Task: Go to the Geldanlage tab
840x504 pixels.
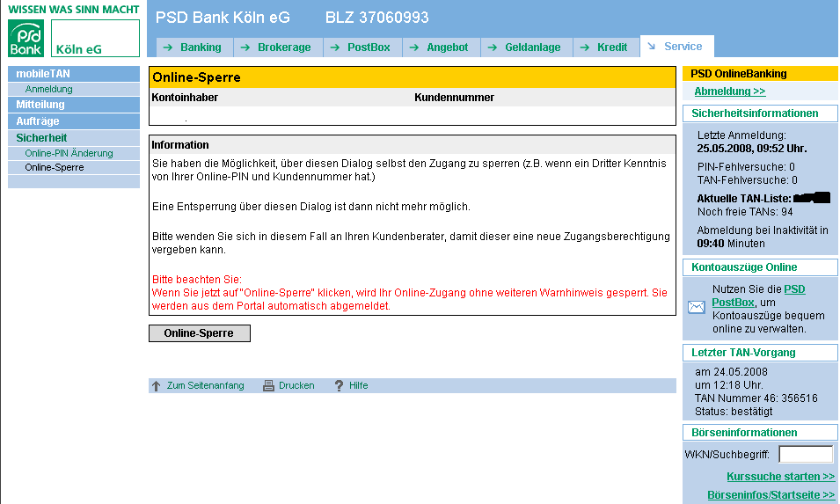Action: (x=527, y=47)
